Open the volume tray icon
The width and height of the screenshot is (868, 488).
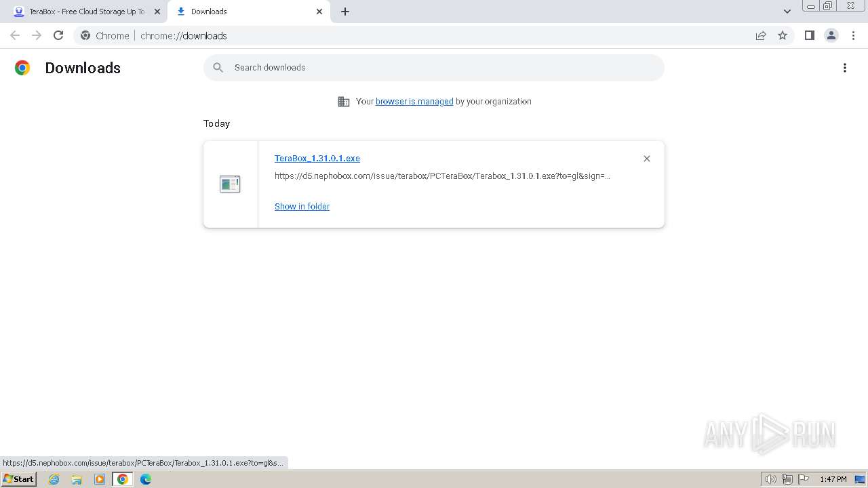tap(770, 479)
